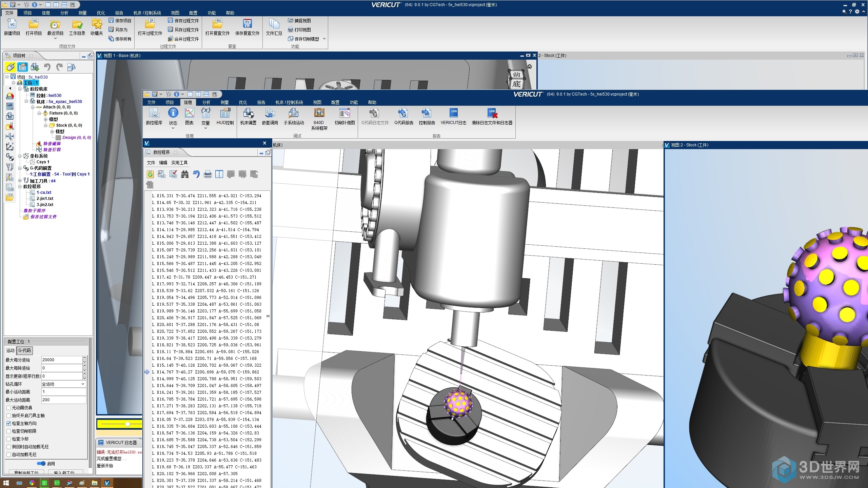Collapse the Stock (0, 0, 0) tree node
The height and width of the screenshot is (488, 868).
pyautogui.click(x=45, y=125)
